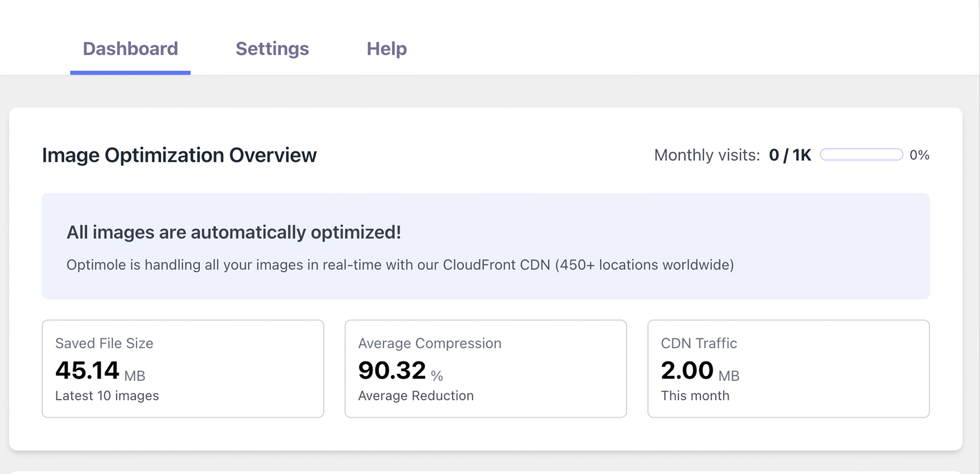Click the 0% usage percentage

pyautogui.click(x=919, y=155)
